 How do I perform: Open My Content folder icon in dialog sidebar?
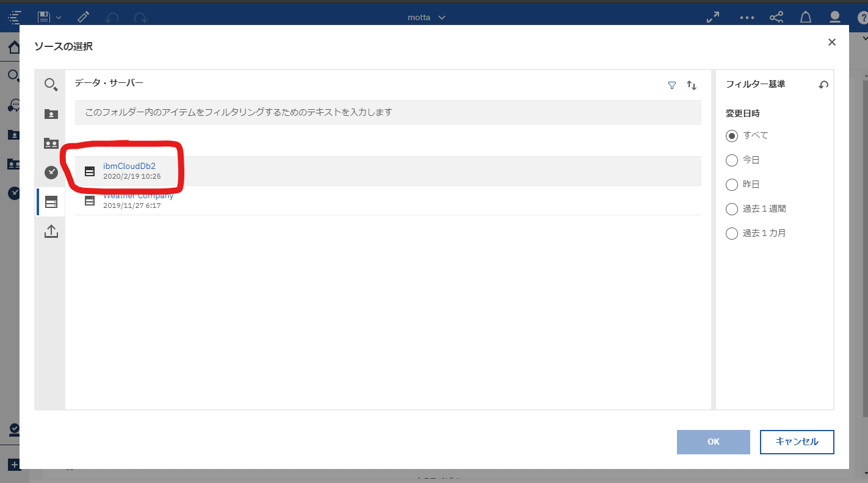click(x=51, y=114)
